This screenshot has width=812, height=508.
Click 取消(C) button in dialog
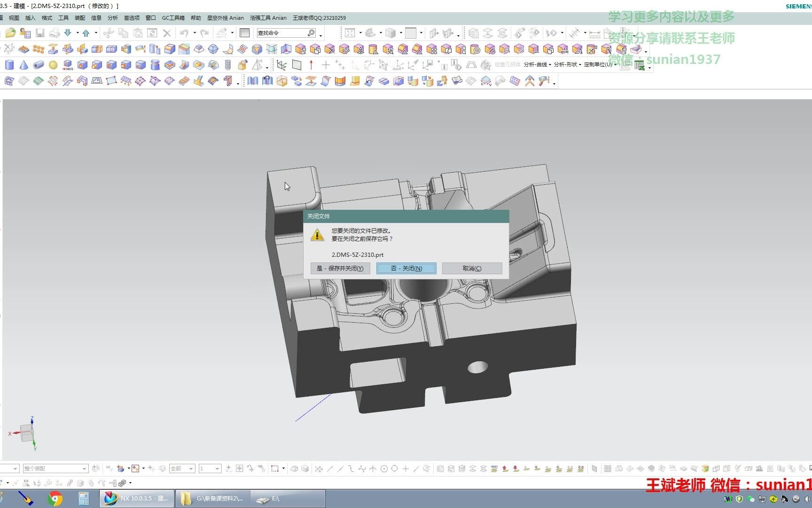point(472,269)
